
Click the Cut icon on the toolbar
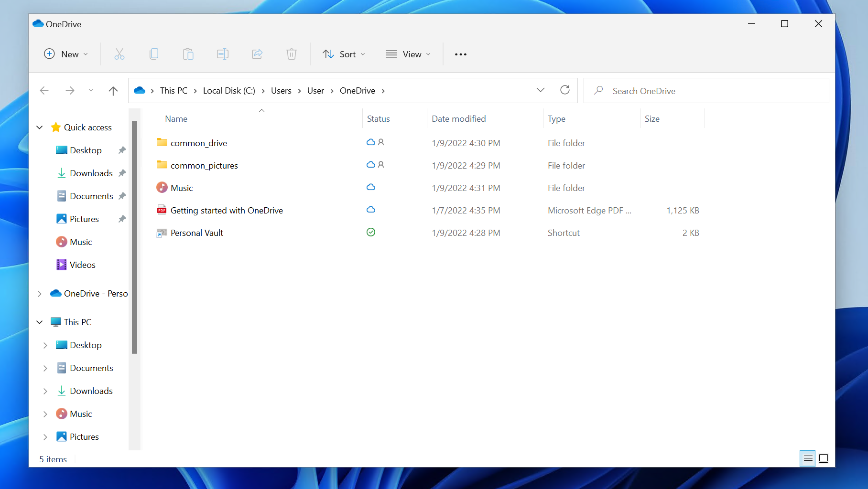(x=119, y=54)
